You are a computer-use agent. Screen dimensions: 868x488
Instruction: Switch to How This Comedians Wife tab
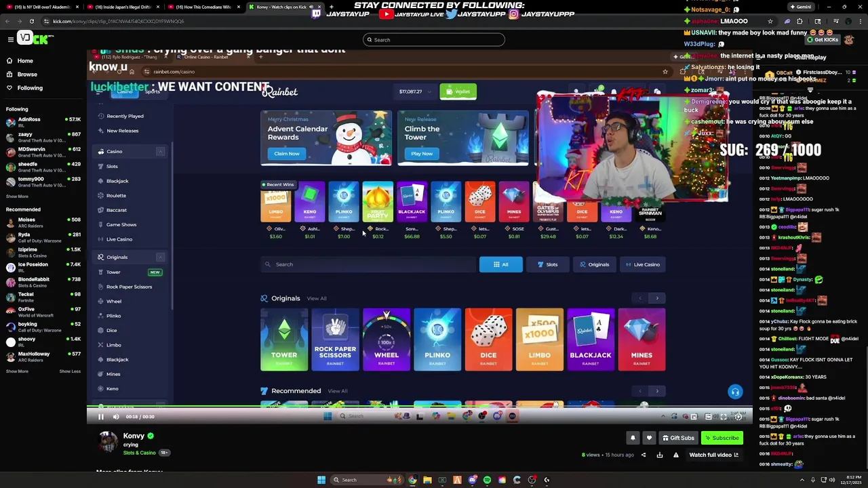203,7
